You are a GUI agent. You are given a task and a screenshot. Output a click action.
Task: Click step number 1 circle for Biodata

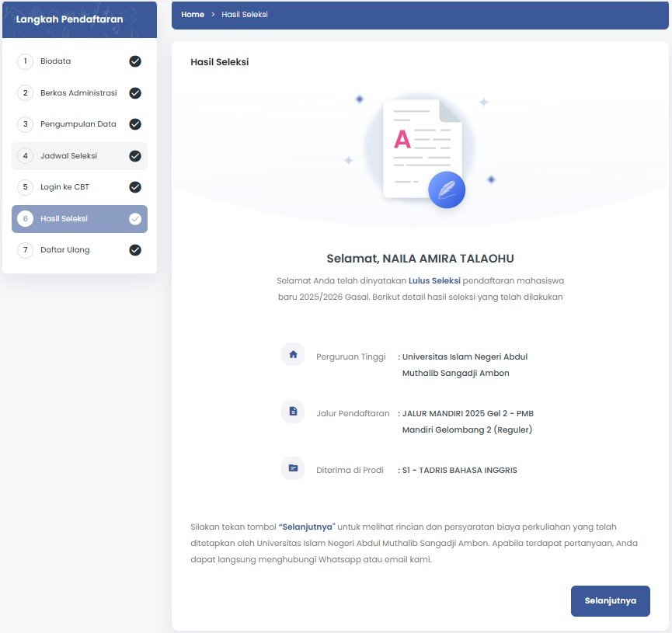point(25,61)
